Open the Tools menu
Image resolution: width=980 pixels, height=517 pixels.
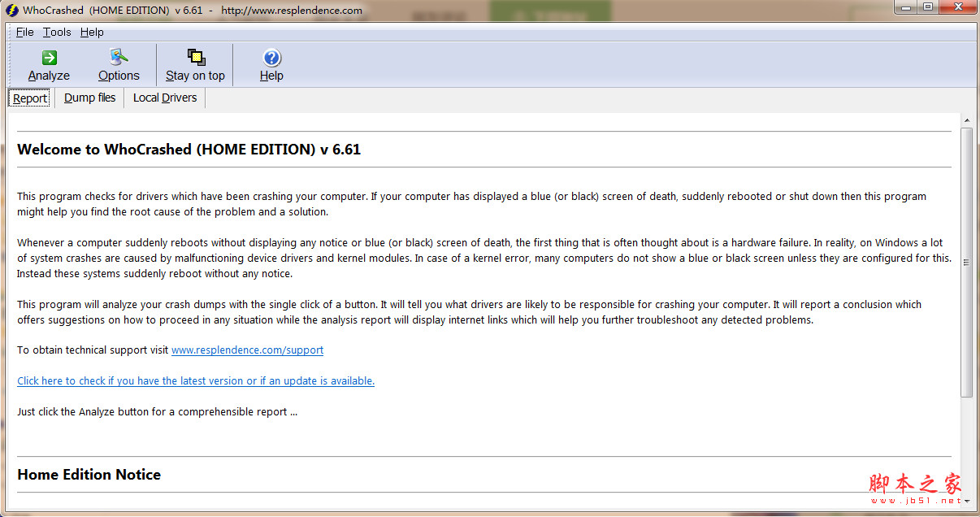[x=57, y=32]
